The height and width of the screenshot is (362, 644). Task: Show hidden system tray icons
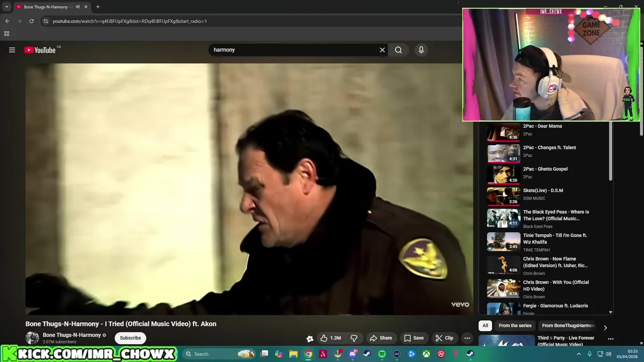[x=579, y=354]
